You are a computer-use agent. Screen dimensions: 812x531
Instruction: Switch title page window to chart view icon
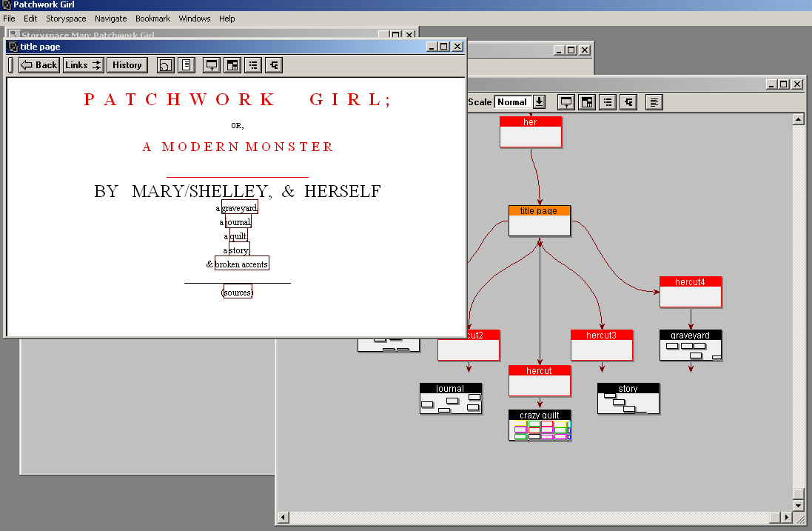pyautogui.click(x=232, y=65)
